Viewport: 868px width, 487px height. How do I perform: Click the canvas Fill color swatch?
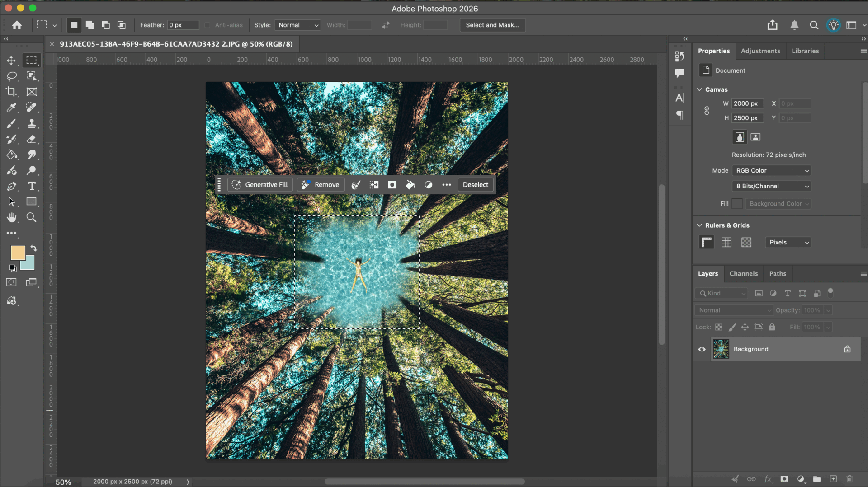click(x=737, y=204)
